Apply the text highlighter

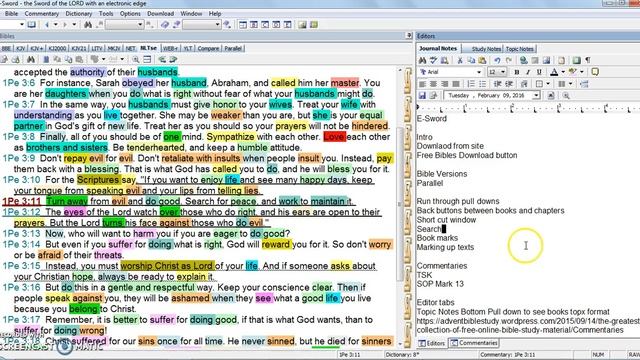tap(573, 72)
